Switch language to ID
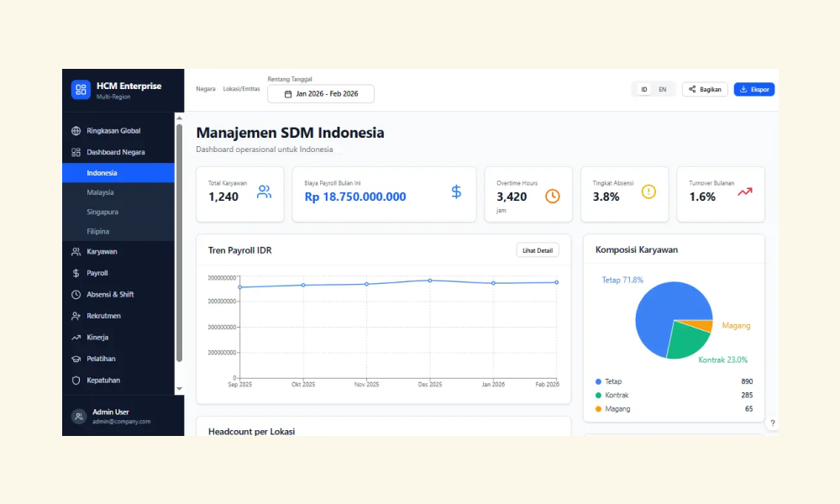This screenshot has height=504, width=840. point(644,89)
